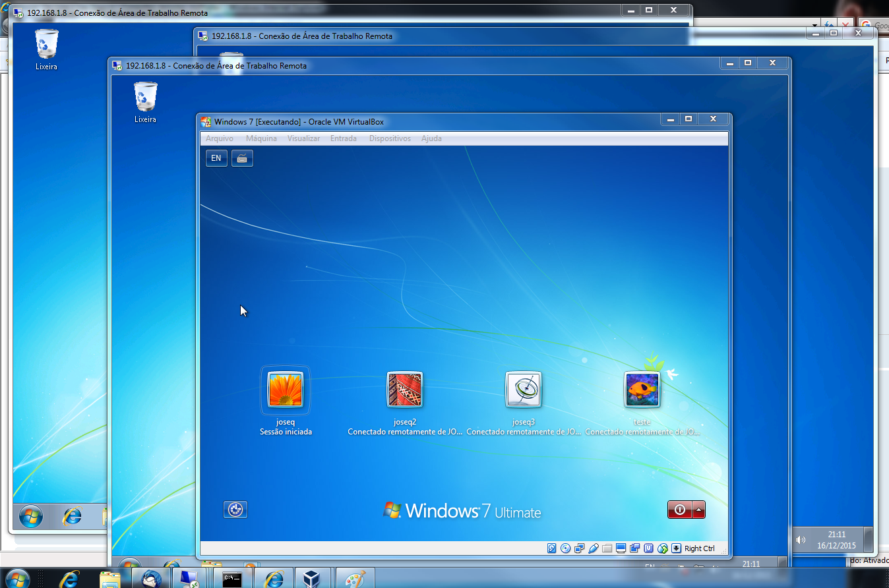This screenshot has width=889, height=588.
Task: Open the Dispositivos menu
Action: point(390,138)
